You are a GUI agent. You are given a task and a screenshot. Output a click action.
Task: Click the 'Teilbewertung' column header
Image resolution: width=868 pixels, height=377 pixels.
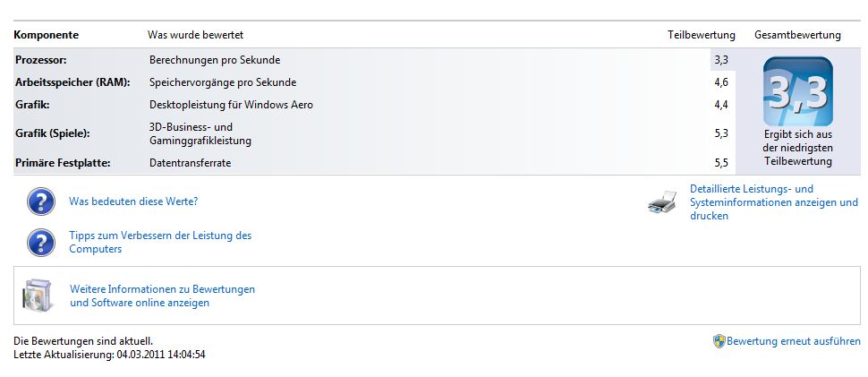coord(701,35)
